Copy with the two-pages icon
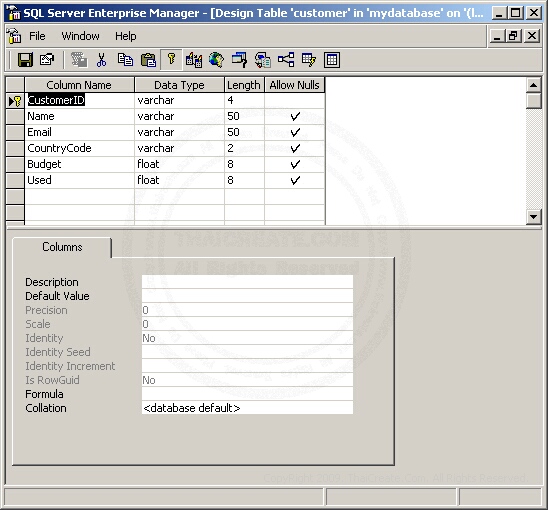This screenshot has height=510, width=548. coord(125,60)
